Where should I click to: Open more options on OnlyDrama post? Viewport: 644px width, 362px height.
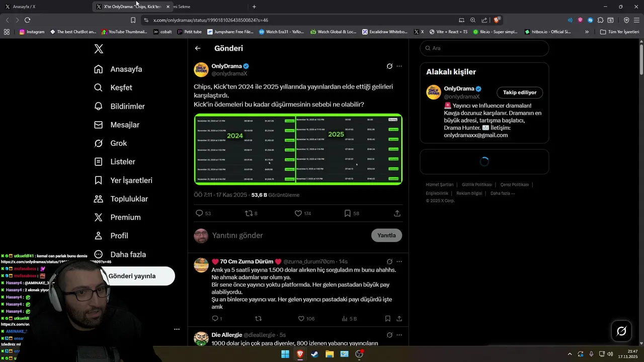coord(399,66)
